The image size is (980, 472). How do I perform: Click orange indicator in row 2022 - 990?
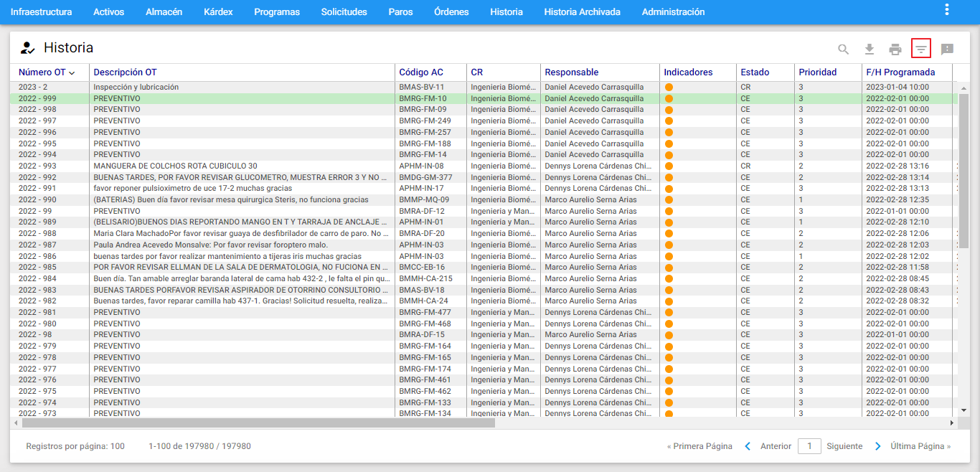[669, 200]
